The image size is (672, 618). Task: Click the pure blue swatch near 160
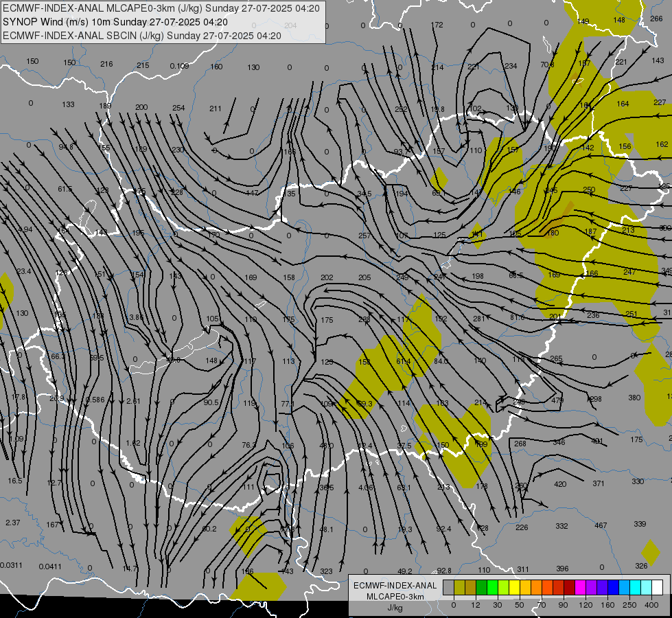point(614,587)
